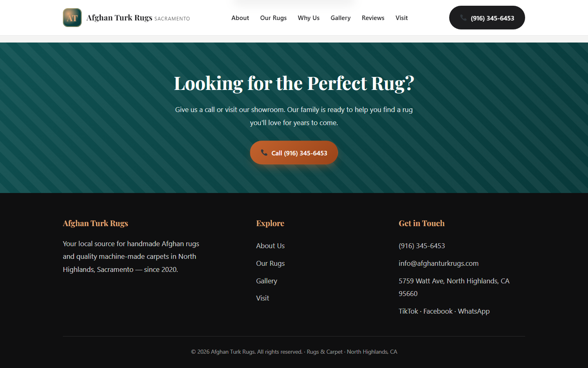Click the 'Your local source for handmade' description text

[131, 256]
